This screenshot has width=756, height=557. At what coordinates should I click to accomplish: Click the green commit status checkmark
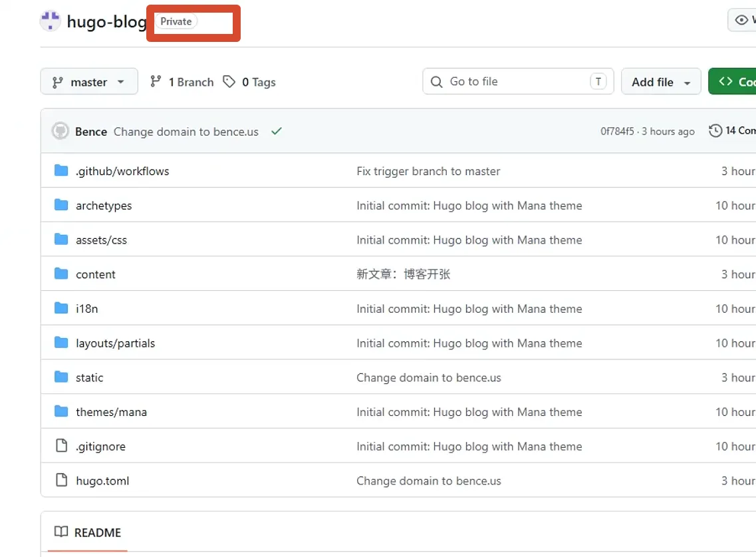pos(276,131)
